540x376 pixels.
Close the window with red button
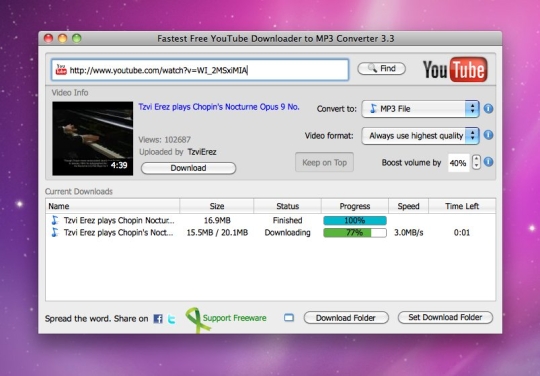click(48, 38)
